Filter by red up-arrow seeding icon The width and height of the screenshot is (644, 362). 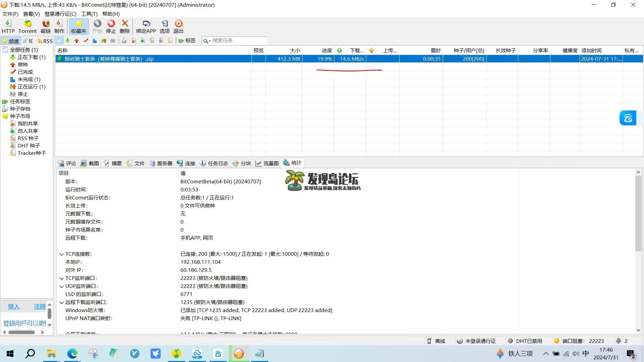[x=77, y=41]
